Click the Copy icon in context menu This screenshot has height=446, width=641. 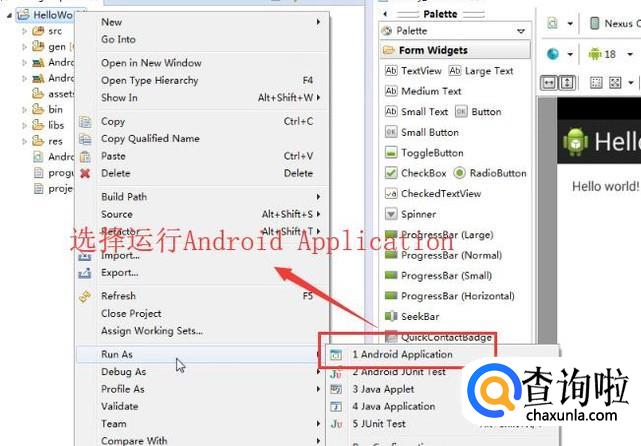point(85,121)
